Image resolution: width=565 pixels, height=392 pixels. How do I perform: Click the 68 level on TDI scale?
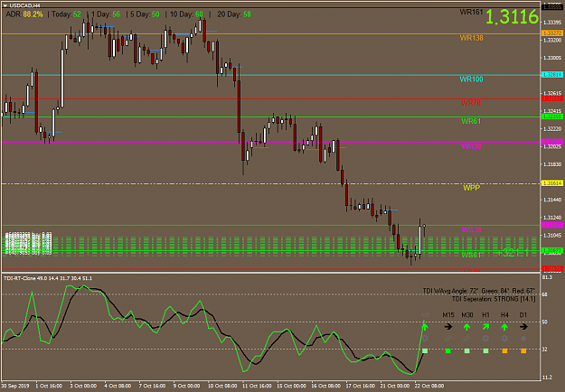[545, 294]
